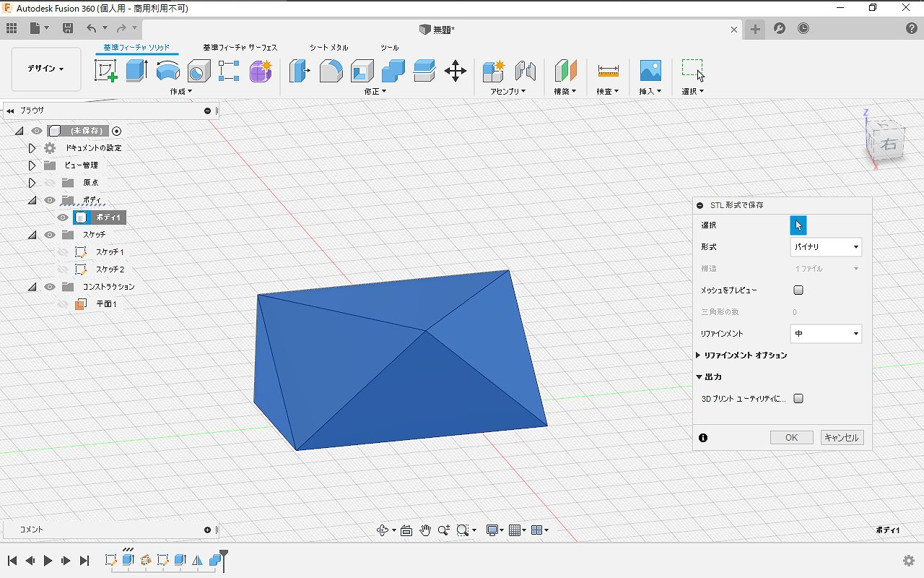Switch to the Tools tab
The image size is (924, 578).
click(390, 48)
